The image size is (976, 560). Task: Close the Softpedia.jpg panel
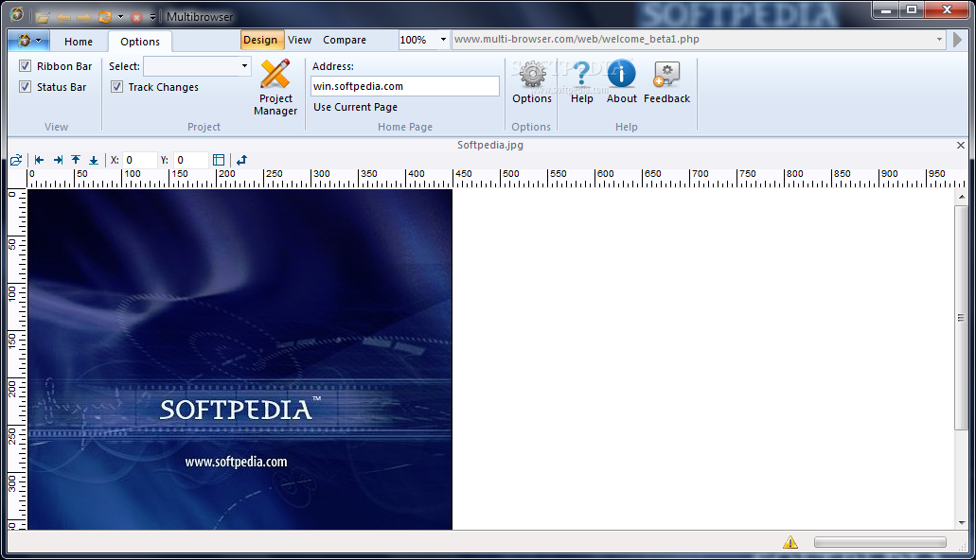[x=961, y=145]
